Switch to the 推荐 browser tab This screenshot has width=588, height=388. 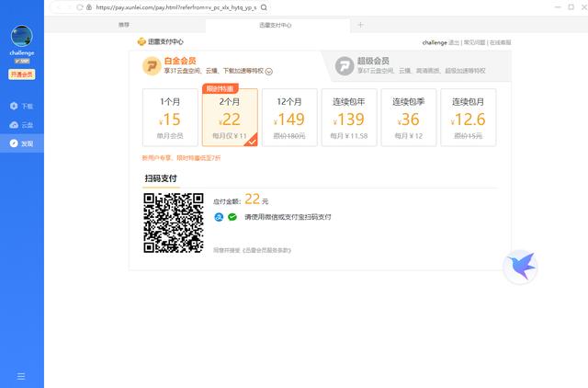click(x=124, y=25)
